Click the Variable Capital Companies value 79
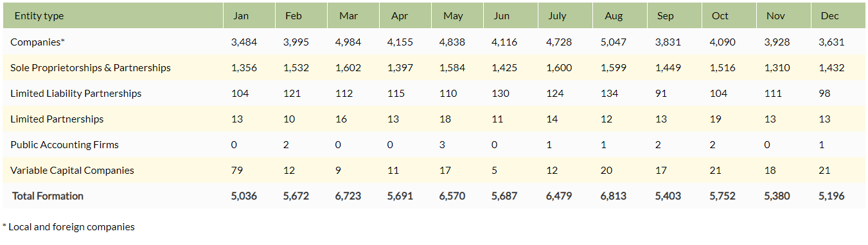Viewport: 868px width, 245px height. pyautogui.click(x=237, y=171)
